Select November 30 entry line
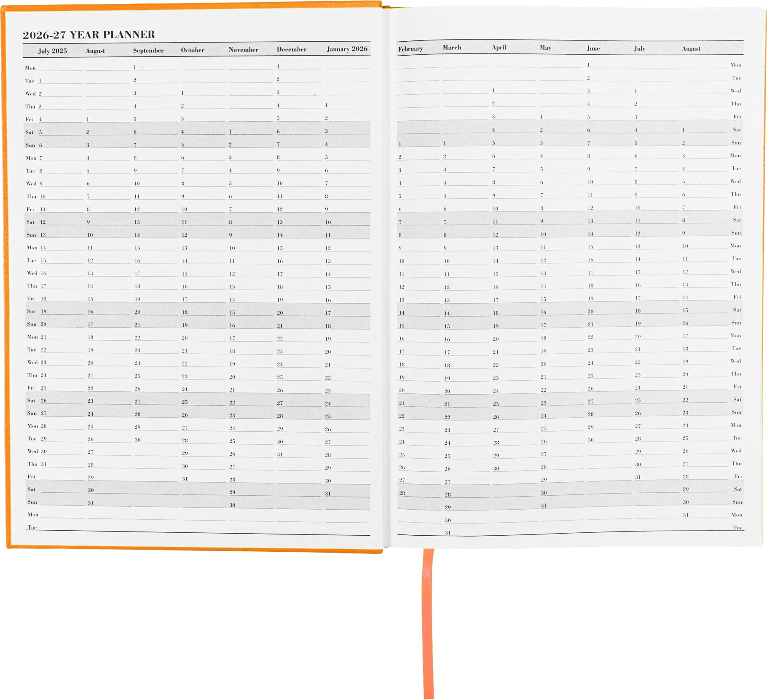Screen dimensions: 767x700 (251, 505)
